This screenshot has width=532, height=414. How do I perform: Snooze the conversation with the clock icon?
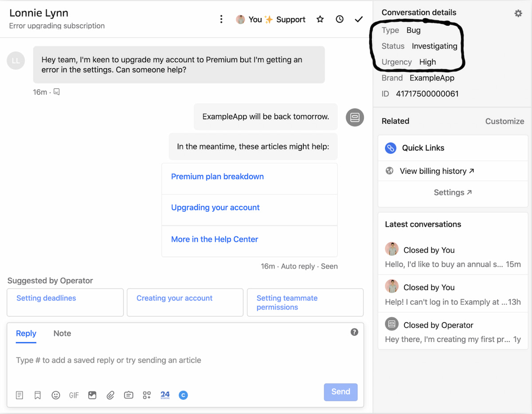click(339, 19)
